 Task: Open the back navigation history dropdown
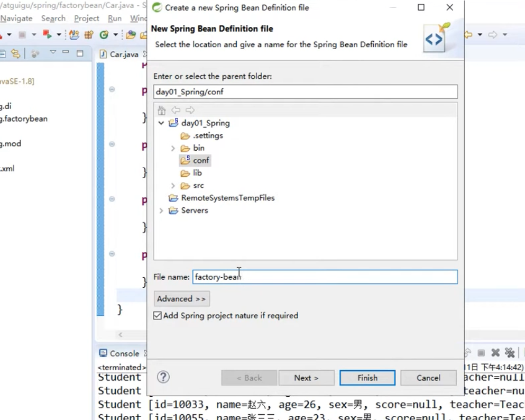click(480, 34)
